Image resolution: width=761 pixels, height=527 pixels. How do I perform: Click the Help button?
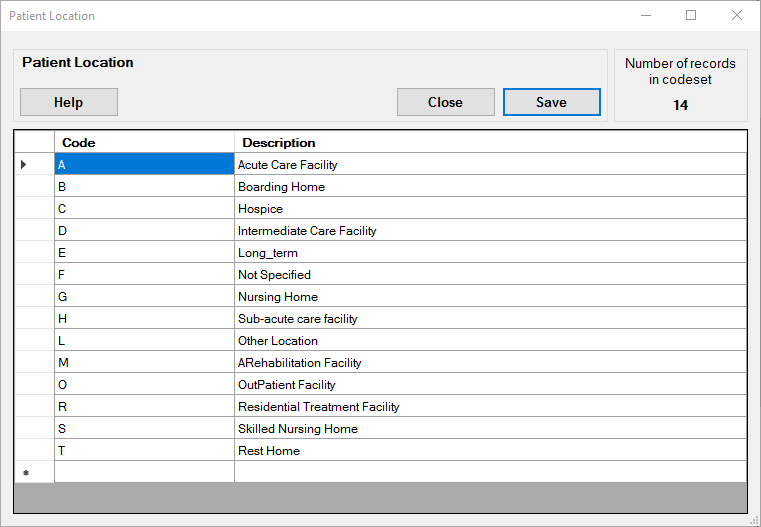tap(69, 102)
